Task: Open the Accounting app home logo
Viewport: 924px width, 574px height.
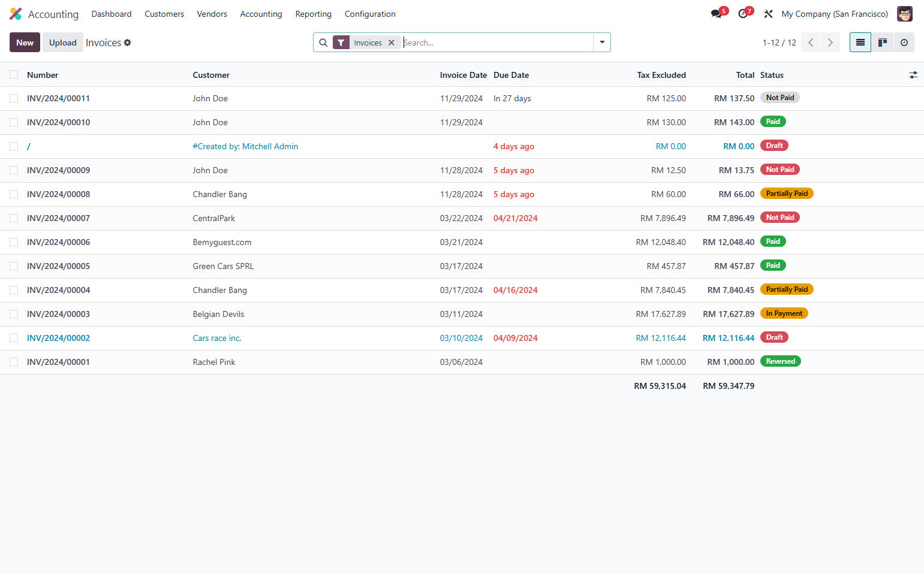Action: (x=16, y=14)
